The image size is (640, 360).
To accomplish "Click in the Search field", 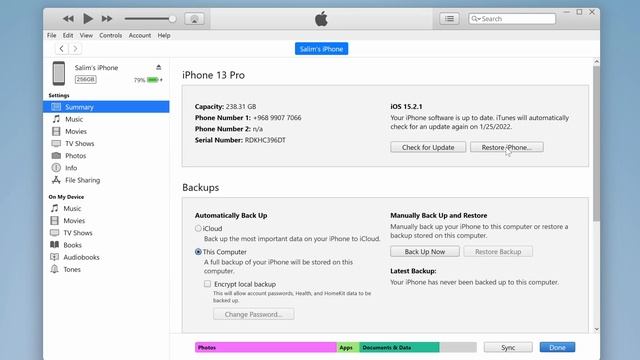I will click(x=512, y=19).
